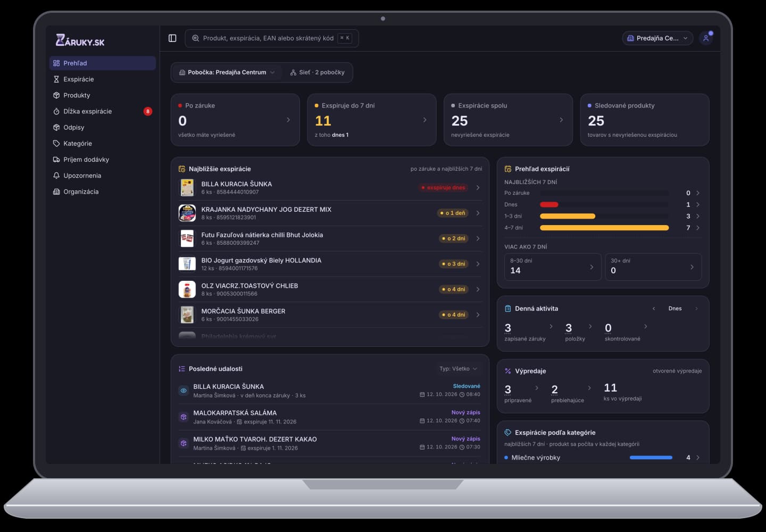Toggle the sidebar panel icon

pyautogui.click(x=172, y=38)
